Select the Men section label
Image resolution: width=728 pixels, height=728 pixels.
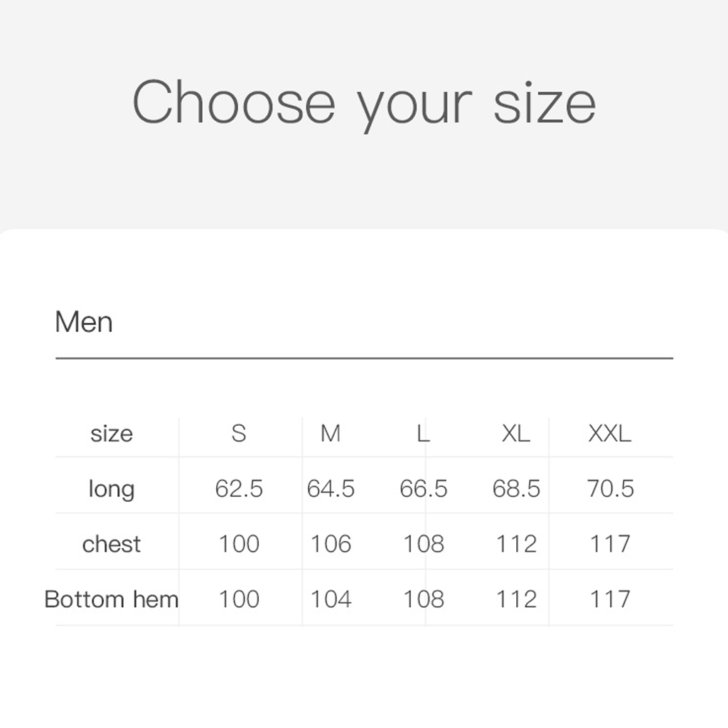pyautogui.click(x=84, y=322)
